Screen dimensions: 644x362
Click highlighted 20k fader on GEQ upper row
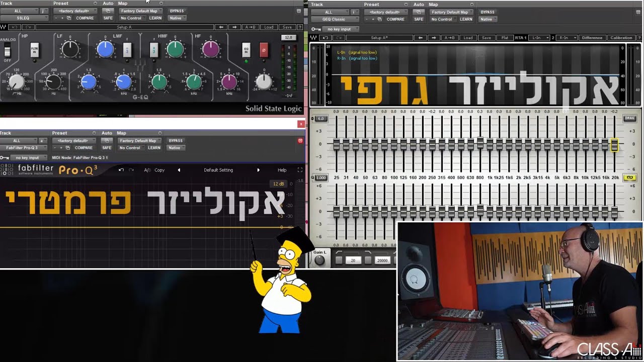click(614, 145)
